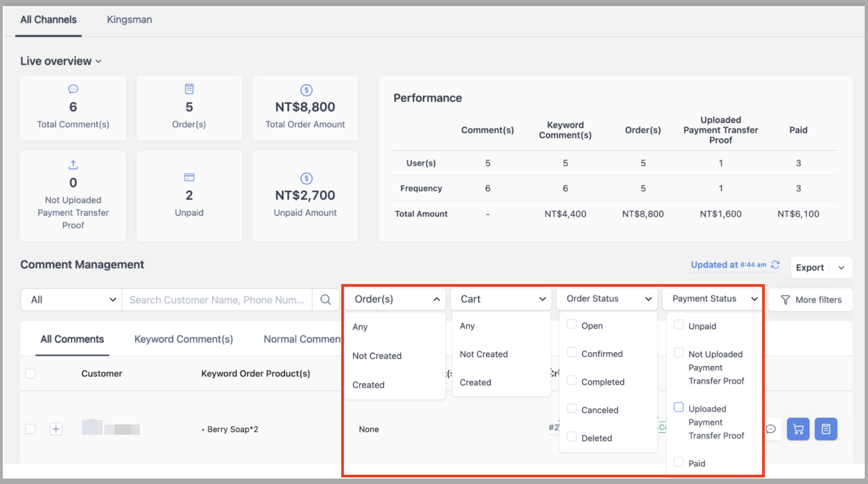Screen dimensions: 868x484
Task: Click the customer search input field
Action: [217, 299]
